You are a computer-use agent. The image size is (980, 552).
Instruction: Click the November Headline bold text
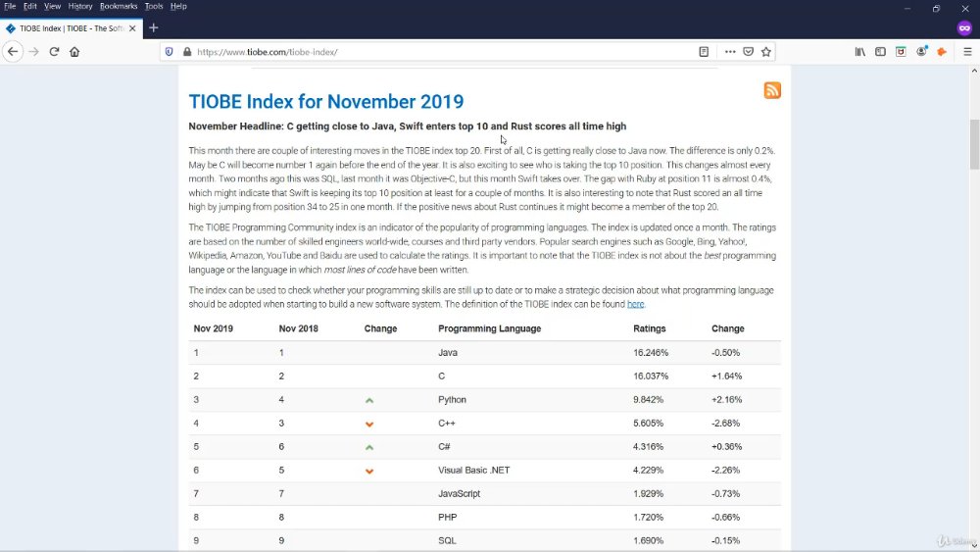point(407,126)
